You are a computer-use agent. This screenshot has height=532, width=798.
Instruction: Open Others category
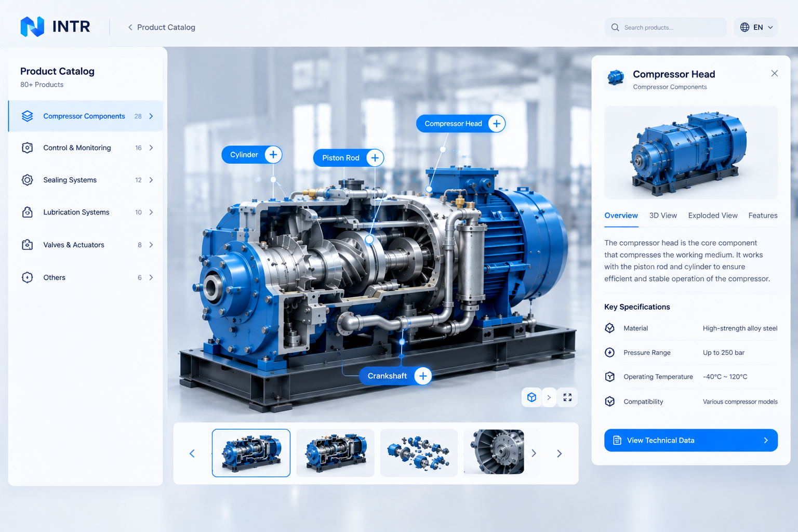[86, 277]
